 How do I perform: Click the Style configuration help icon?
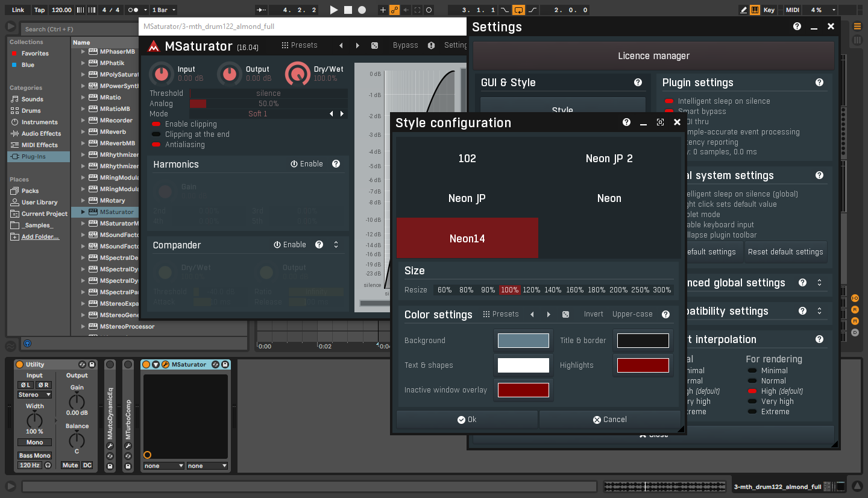(626, 122)
